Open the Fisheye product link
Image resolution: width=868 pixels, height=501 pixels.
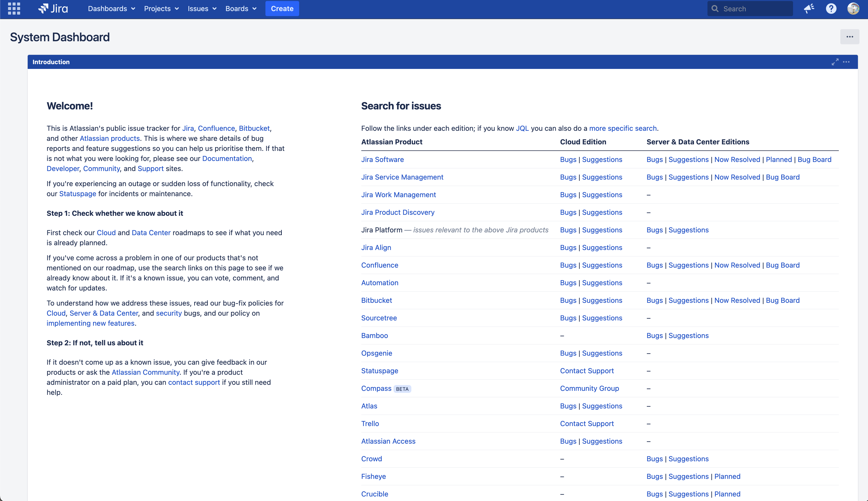pos(373,477)
